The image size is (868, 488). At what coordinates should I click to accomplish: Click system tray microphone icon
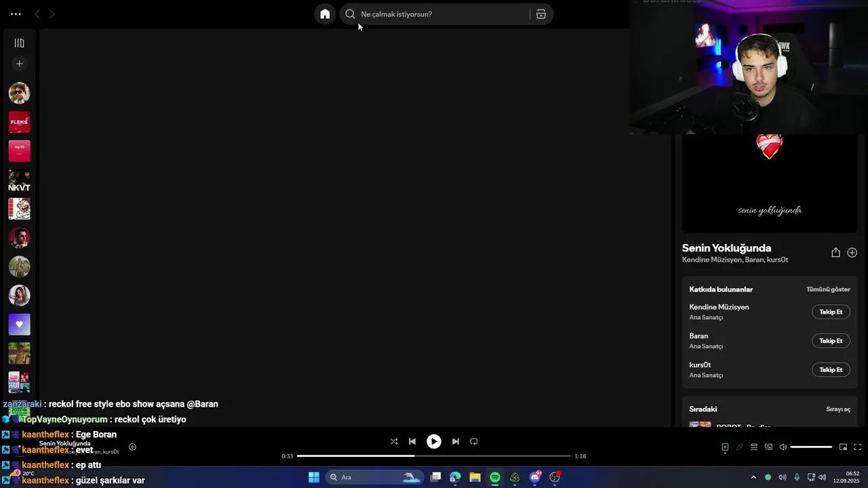(x=797, y=477)
